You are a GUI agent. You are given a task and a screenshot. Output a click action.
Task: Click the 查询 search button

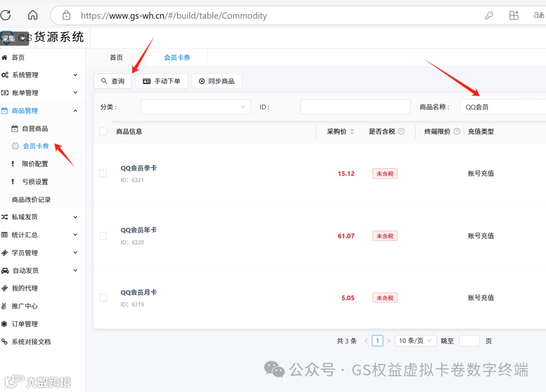(113, 81)
